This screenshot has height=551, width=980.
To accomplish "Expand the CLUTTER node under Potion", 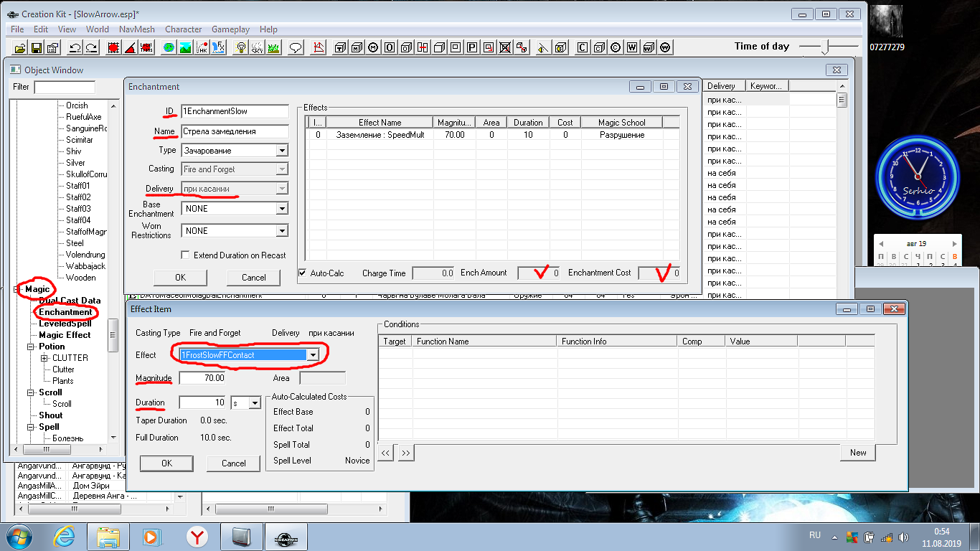I will coord(44,358).
